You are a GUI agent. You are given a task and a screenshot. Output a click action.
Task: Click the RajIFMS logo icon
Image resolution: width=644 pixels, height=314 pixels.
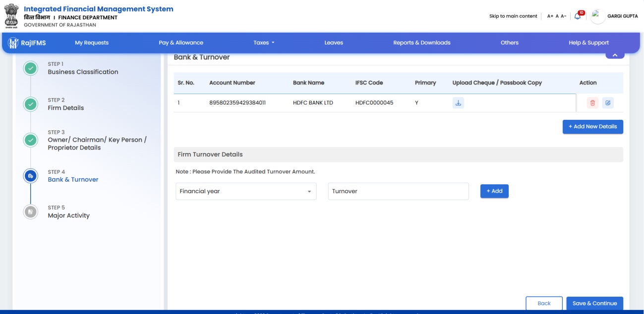[x=13, y=43]
